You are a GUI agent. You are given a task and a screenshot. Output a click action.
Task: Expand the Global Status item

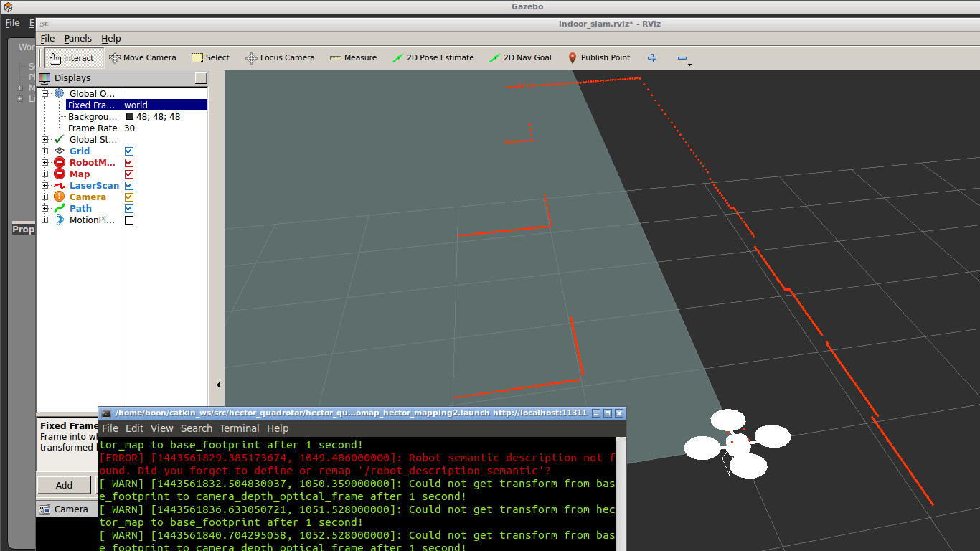[45, 140]
